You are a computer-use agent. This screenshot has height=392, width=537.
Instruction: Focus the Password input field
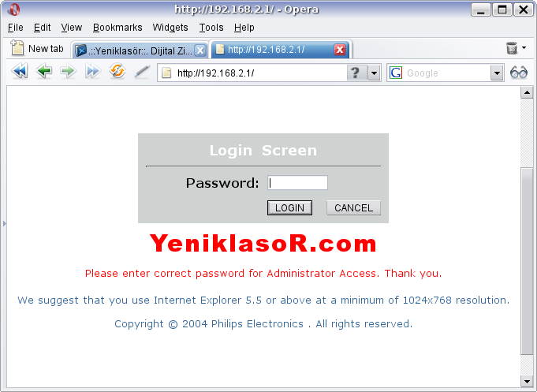[x=297, y=183]
